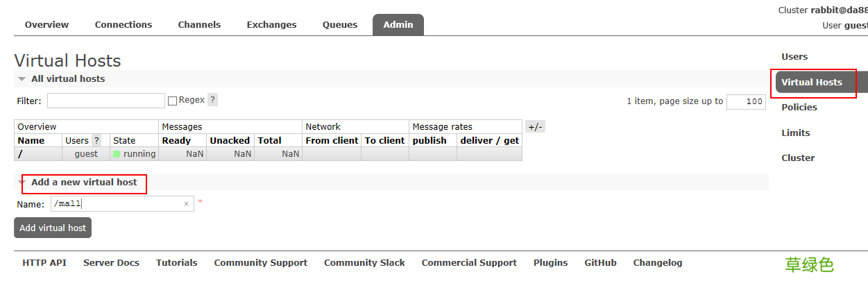
Task: Toggle the Regex filter checkbox
Action: coord(172,101)
